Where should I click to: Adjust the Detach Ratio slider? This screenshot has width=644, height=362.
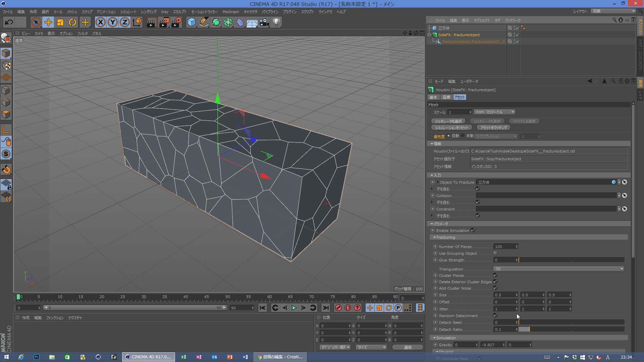pyautogui.click(x=571, y=329)
